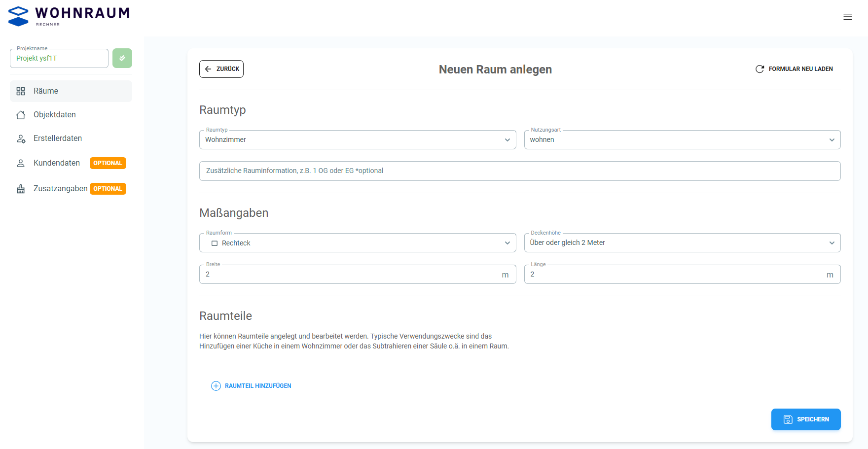Screen dimensions: 868x449
Task: Focus the Breite input field
Action: click(x=358, y=275)
